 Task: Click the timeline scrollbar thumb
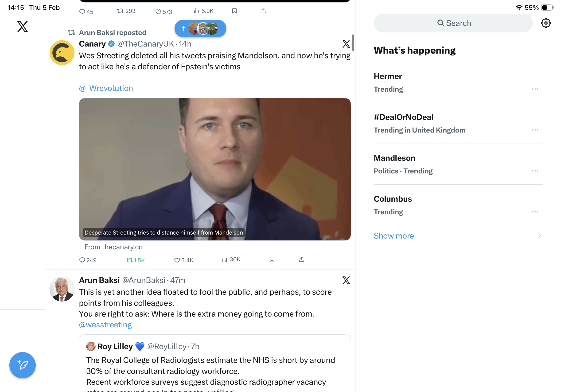tap(353, 43)
